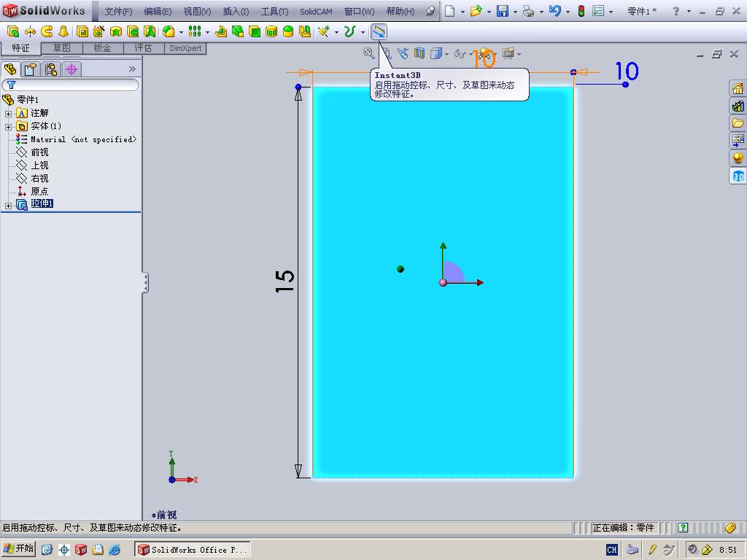Click the feature tree filter field
The image size is (747, 560).
pyautogui.click(x=71, y=85)
